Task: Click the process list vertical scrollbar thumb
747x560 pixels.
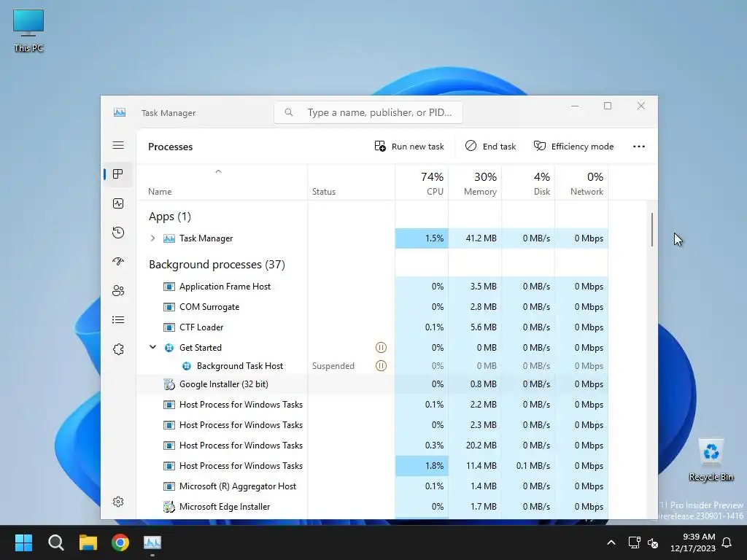Action: (x=651, y=230)
